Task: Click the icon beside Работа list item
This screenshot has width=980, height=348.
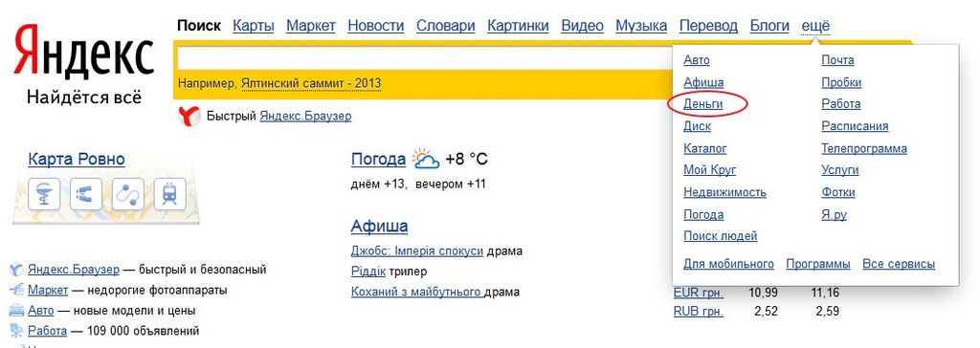Action: pyautogui.click(x=17, y=331)
